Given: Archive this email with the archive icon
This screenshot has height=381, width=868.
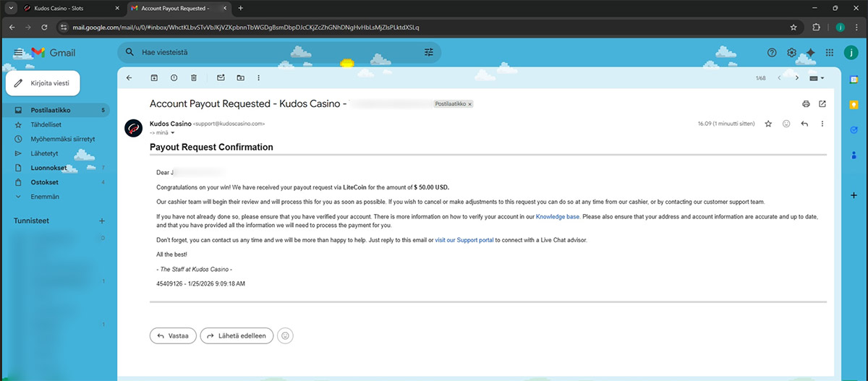Looking at the screenshot, I should [154, 77].
